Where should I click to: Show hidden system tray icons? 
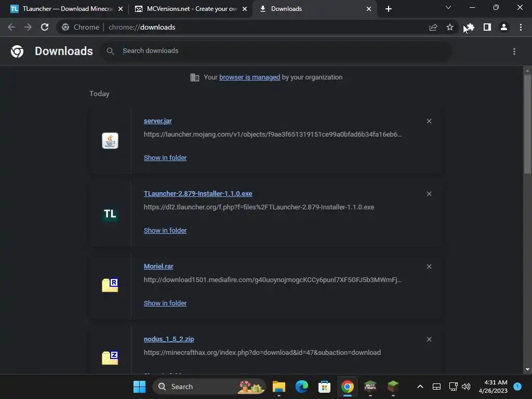(420, 387)
